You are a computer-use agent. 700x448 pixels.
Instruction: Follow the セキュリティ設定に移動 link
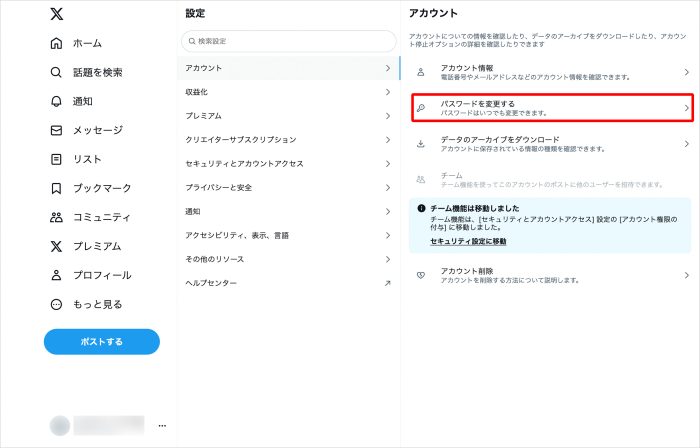pyautogui.click(x=468, y=242)
